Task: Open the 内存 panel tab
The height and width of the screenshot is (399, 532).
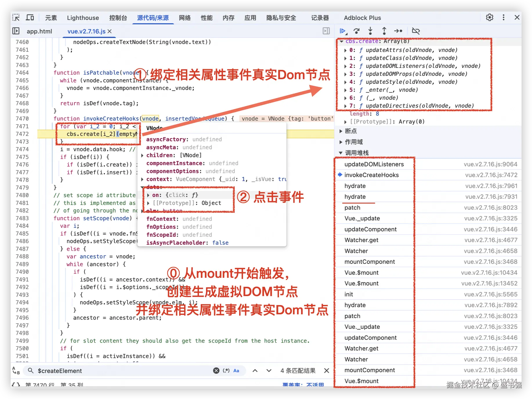Action: (229, 18)
